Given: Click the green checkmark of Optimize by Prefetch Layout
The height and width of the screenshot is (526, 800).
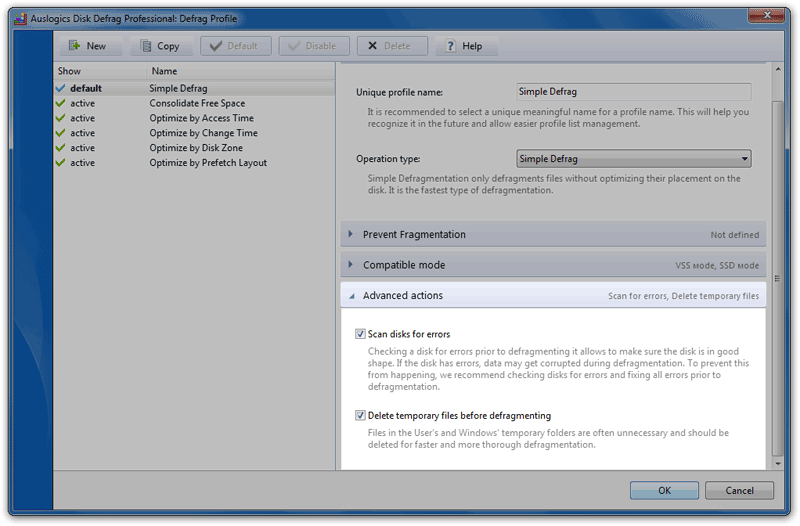Looking at the screenshot, I should [60, 162].
